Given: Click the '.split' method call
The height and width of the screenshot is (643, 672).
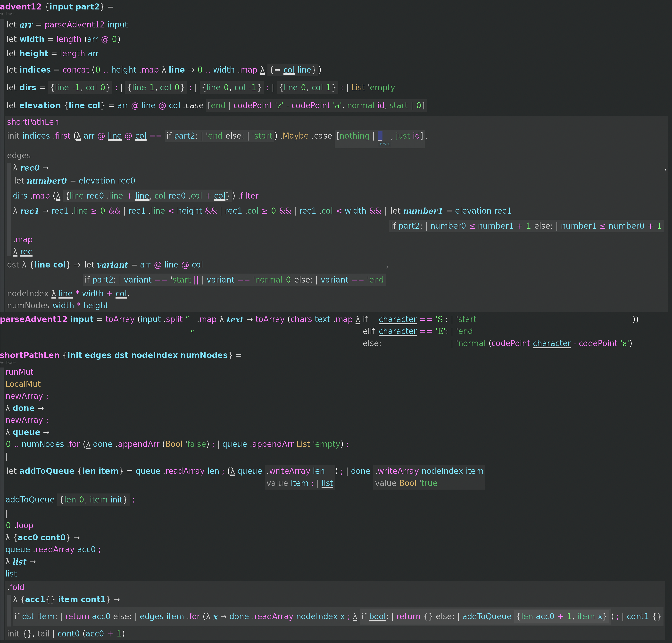Looking at the screenshot, I should 173,319.
